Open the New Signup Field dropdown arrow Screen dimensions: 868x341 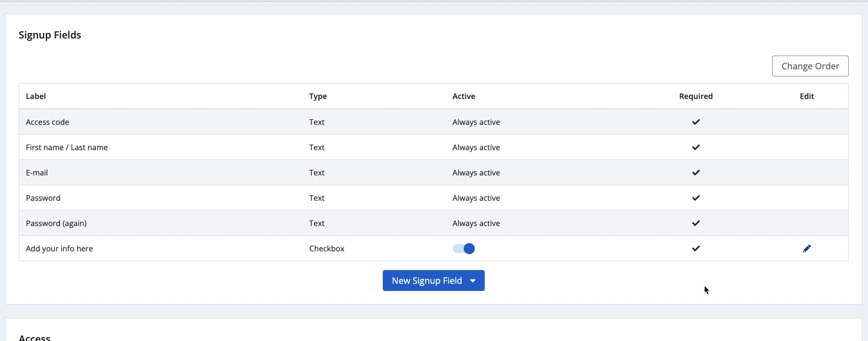[473, 280]
